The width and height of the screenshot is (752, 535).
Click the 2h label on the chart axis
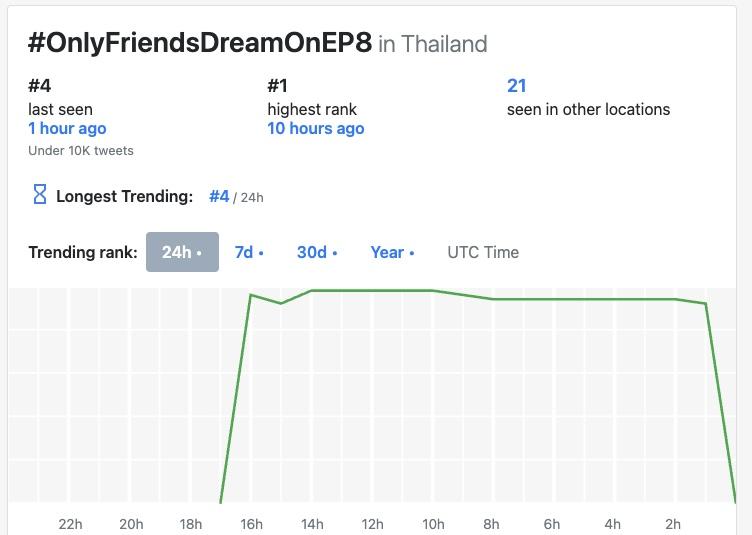673,524
